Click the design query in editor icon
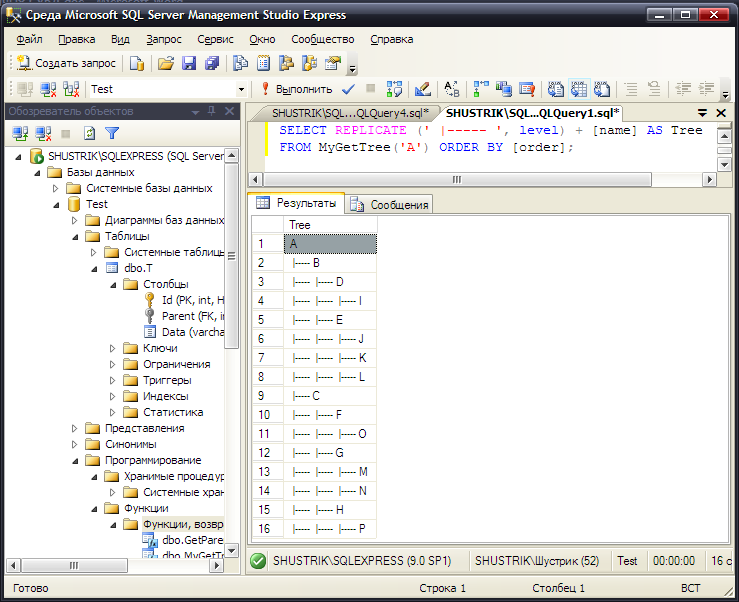The image size is (739, 602). tap(422, 89)
